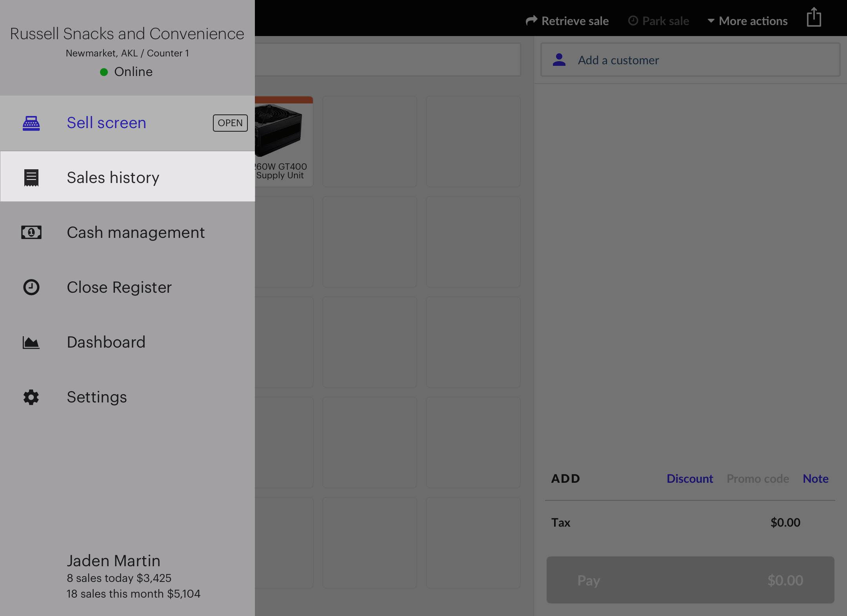This screenshot has width=847, height=616.
Task: Click the banknote Cash management icon
Action: point(31,232)
